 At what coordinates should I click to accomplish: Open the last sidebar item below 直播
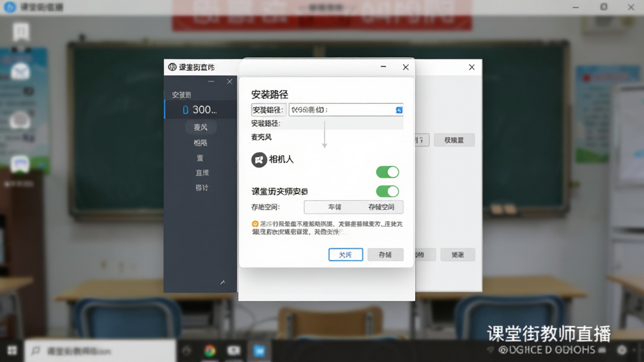coord(202,187)
